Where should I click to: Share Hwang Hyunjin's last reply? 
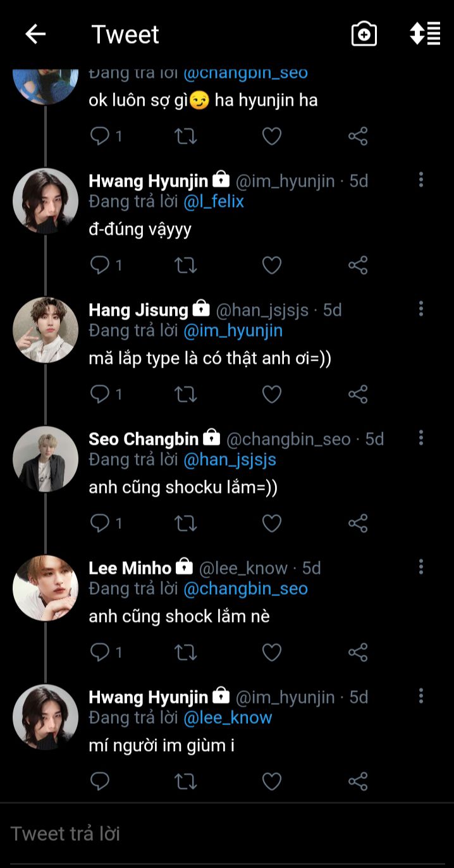pos(358,781)
